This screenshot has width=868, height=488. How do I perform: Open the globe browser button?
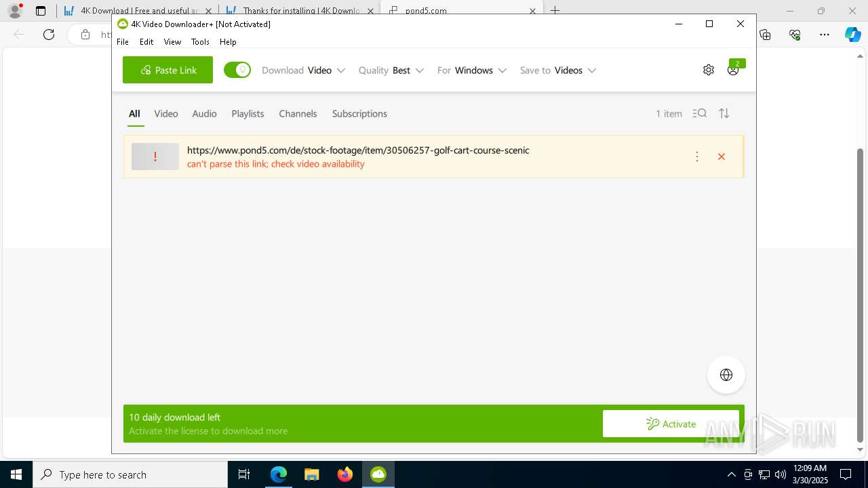tap(726, 375)
